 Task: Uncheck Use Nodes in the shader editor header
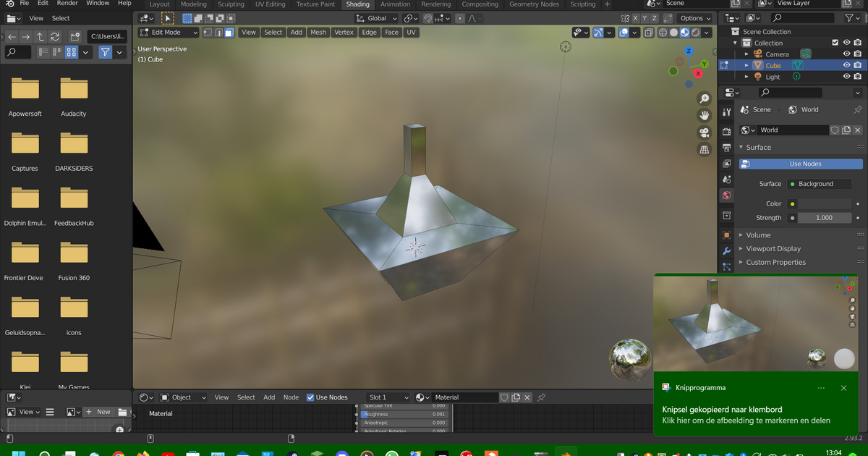pos(311,397)
